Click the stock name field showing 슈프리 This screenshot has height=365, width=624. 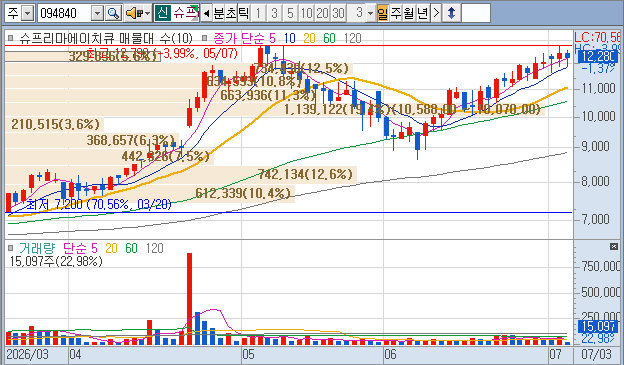pos(185,13)
